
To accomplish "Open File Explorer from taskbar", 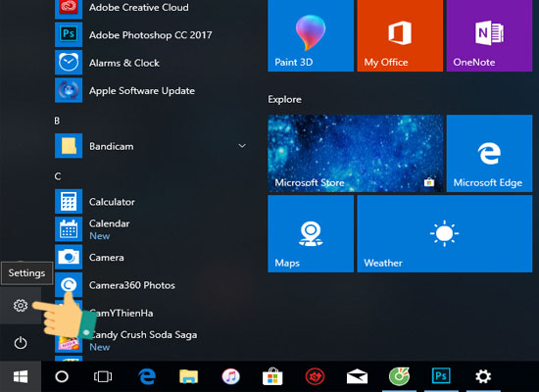I will click(189, 376).
